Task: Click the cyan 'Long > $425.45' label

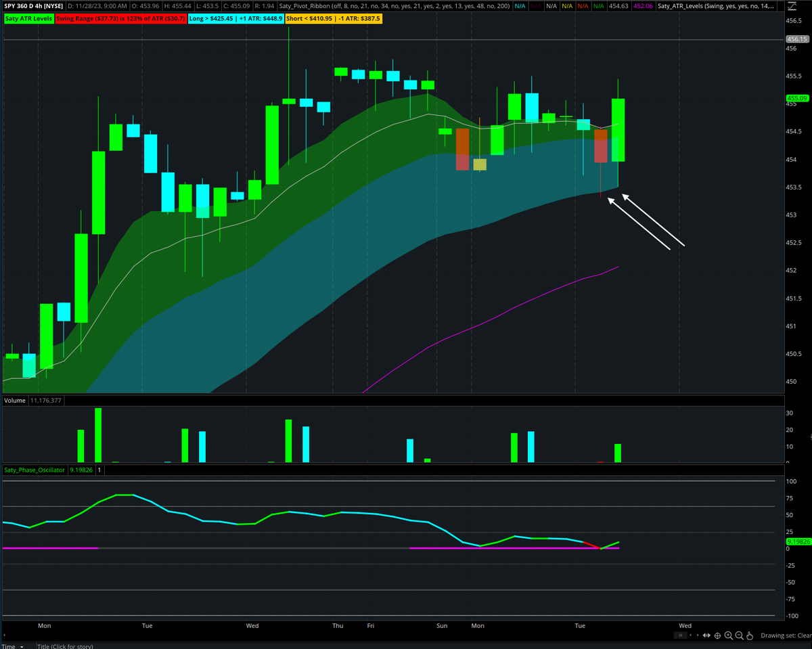Action: pyautogui.click(x=237, y=18)
